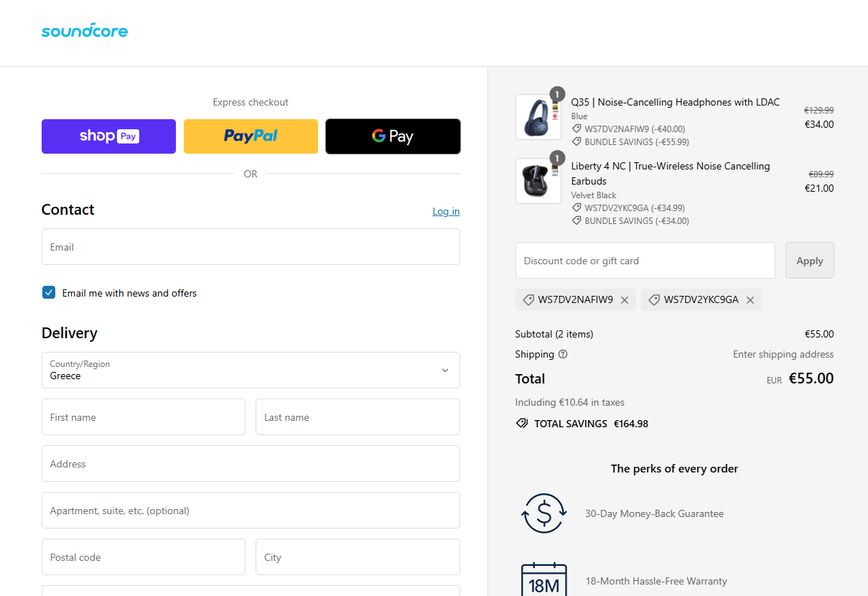The image size is (868, 596).
Task: Click quantity badge on Q35 headphones
Action: (x=557, y=94)
